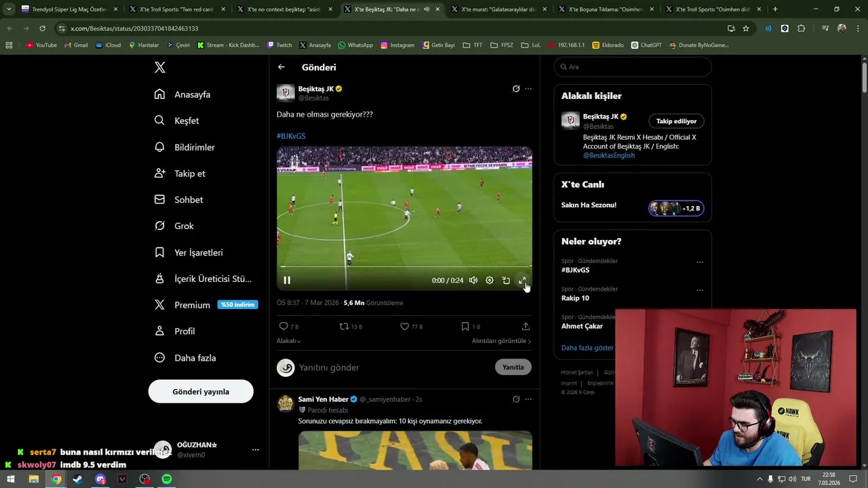Open #BJKvGS trend under Neler oluyor
This screenshot has height=488, width=868.
575,270
